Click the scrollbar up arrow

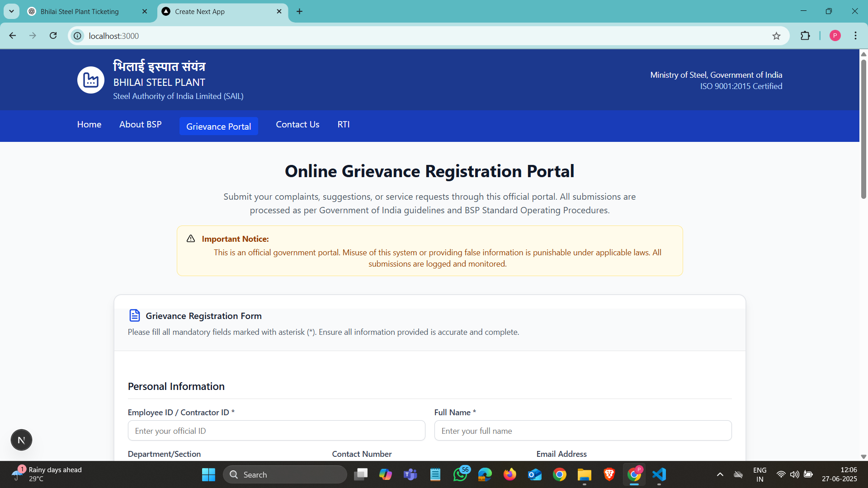(x=863, y=54)
